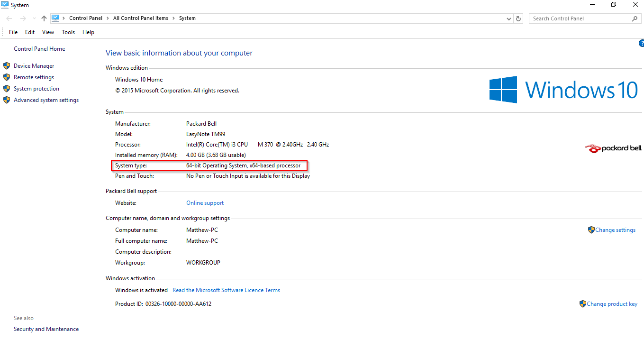
Task: Open Security and Maintenance under See also
Action: coord(46,329)
